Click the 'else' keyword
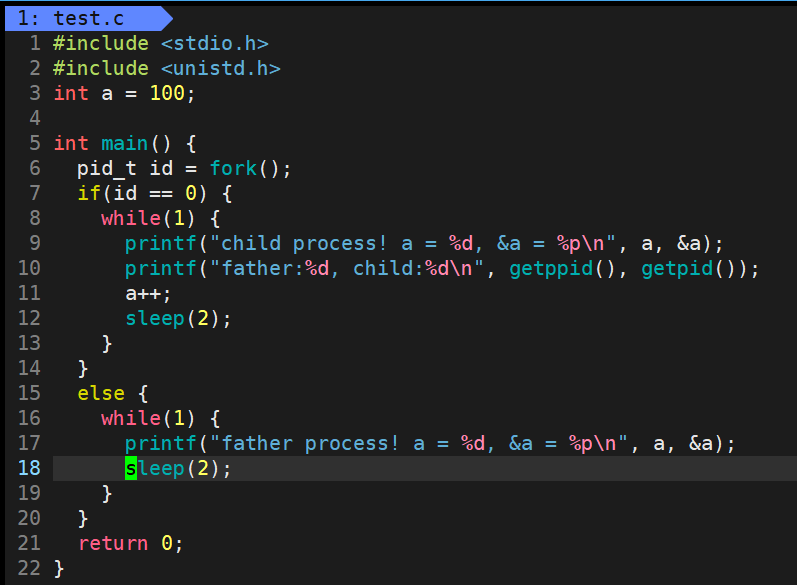 click(101, 393)
